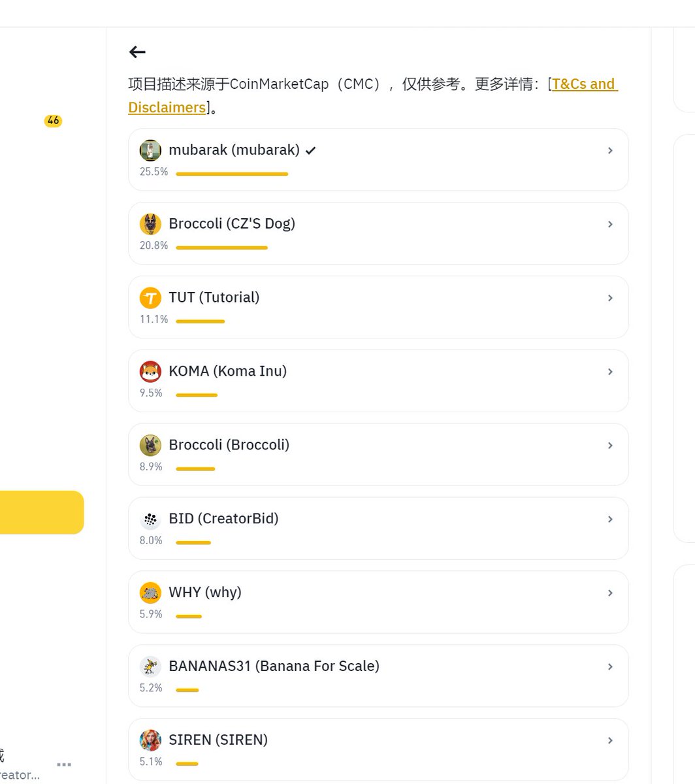Image resolution: width=695 pixels, height=784 pixels.
Task: Click the 5.1% vote percentage
Action: tap(151, 762)
